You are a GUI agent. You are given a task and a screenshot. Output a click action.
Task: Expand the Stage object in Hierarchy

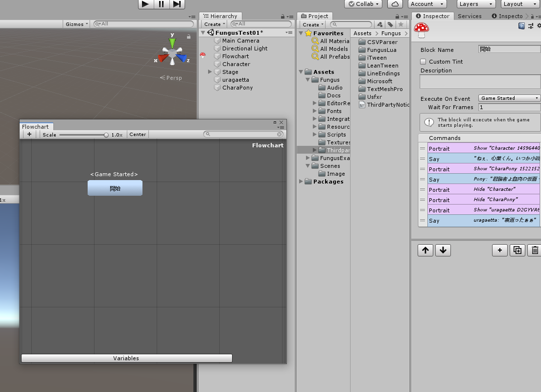point(210,72)
